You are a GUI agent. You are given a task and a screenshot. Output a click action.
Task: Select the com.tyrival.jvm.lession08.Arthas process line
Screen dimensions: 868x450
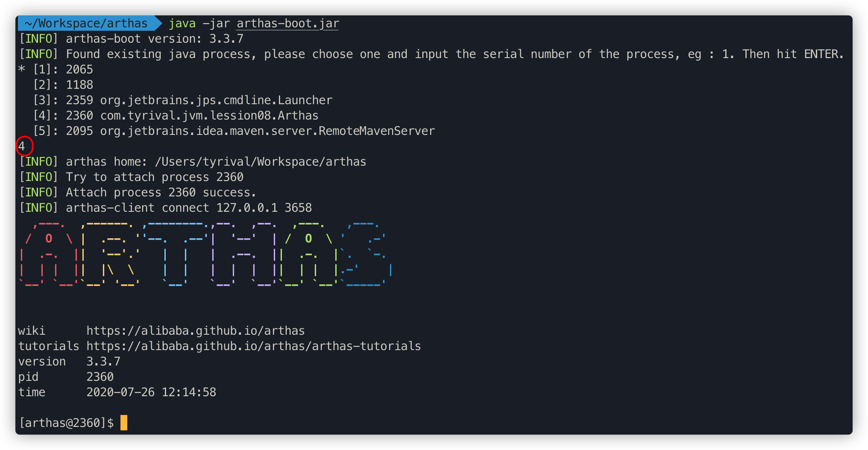(x=176, y=116)
